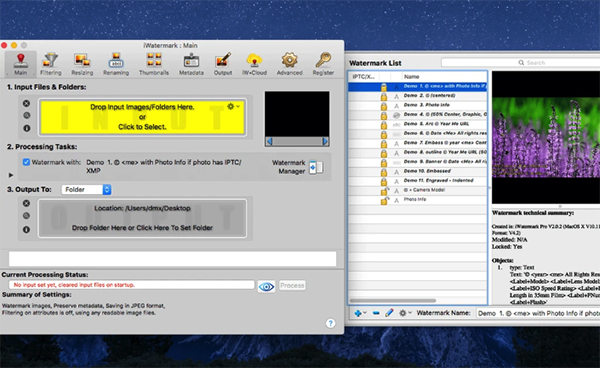Click the flower watermark preview image
600x368 pixels.
[x=546, y=137]
